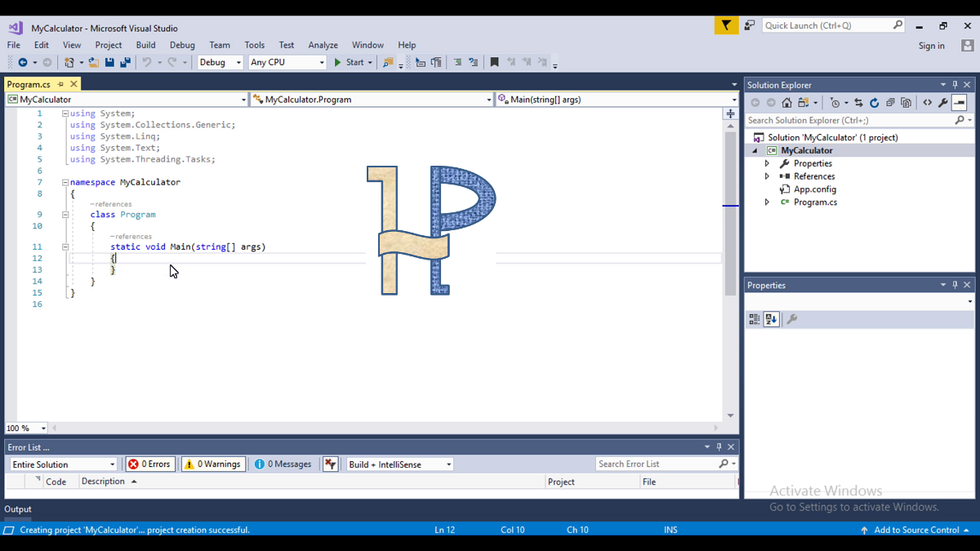The width and height of the screenshot is (980, 551).
Task: Toggle the 0 Errors filter button
Action: [x=149, y=464]
